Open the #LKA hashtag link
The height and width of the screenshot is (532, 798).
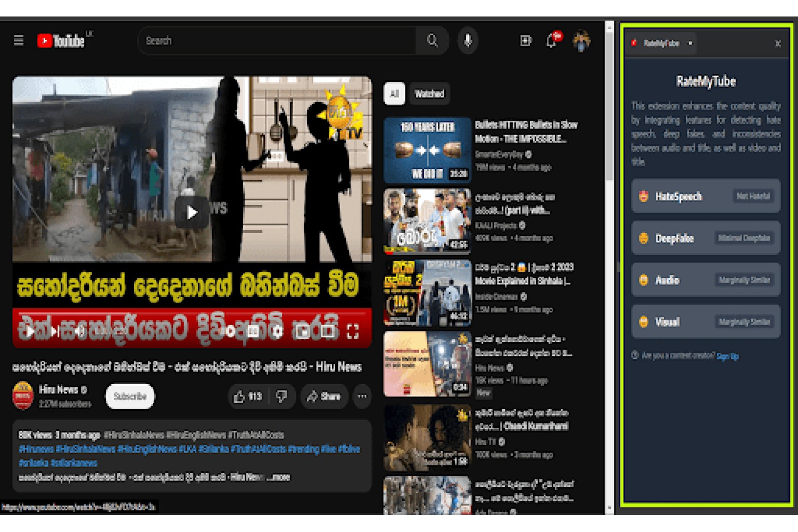tap(187, 449)
